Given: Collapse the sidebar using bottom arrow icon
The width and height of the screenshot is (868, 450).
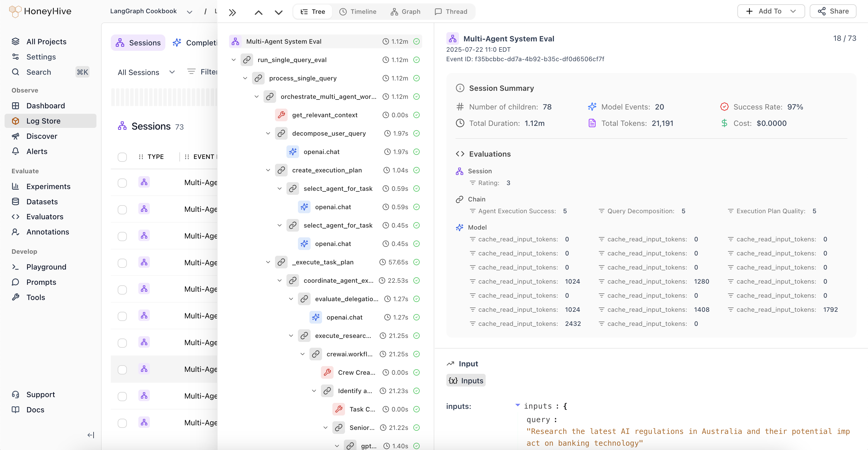Looking at the screenshot, I should point(91,435).
